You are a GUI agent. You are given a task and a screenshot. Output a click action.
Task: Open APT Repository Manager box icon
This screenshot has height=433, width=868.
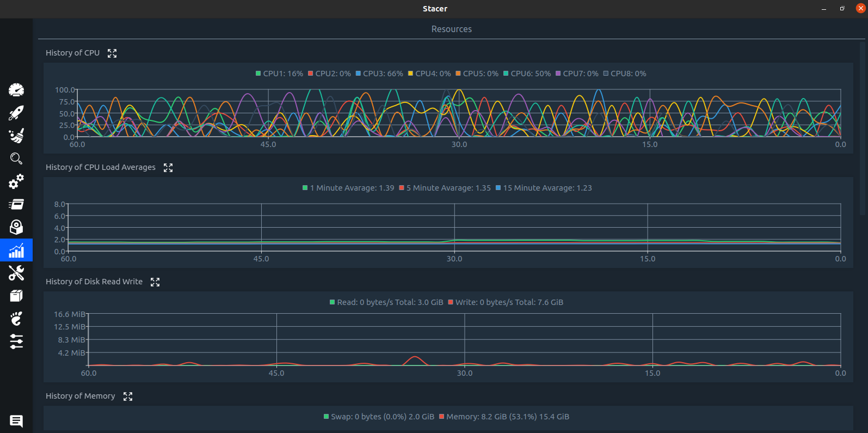16,296
